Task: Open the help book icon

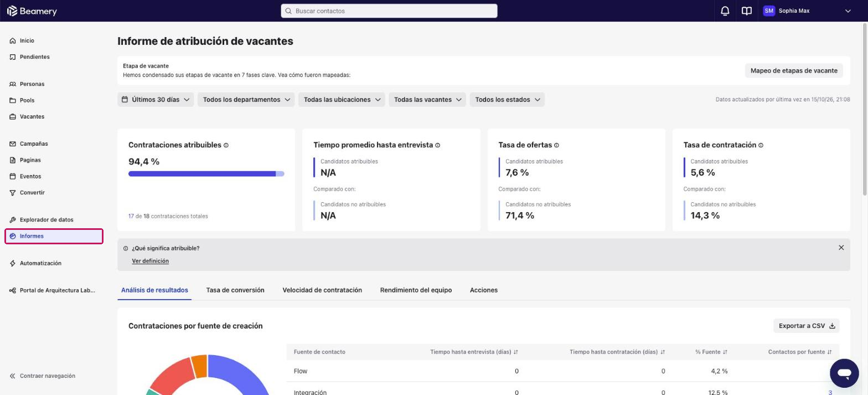Action: click(747, 11)
